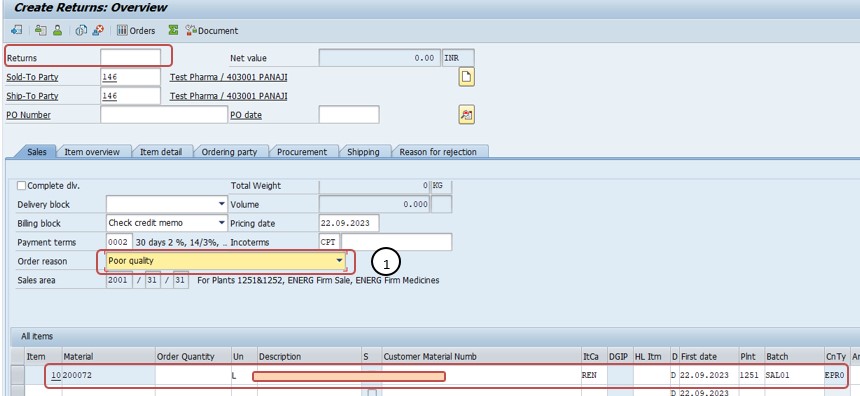Click the item number 10 cell
The image size is (860, 396).
tap(43, 375)
